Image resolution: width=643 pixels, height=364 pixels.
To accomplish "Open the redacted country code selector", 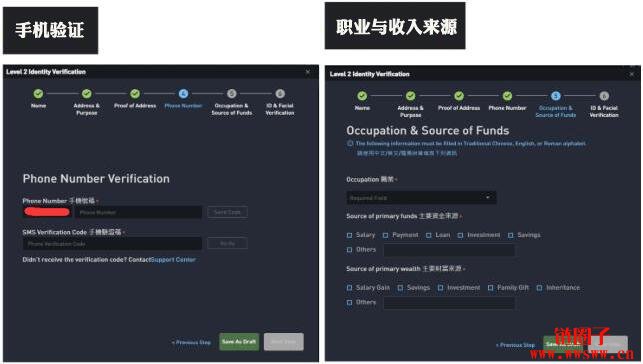I will point(47,212).
